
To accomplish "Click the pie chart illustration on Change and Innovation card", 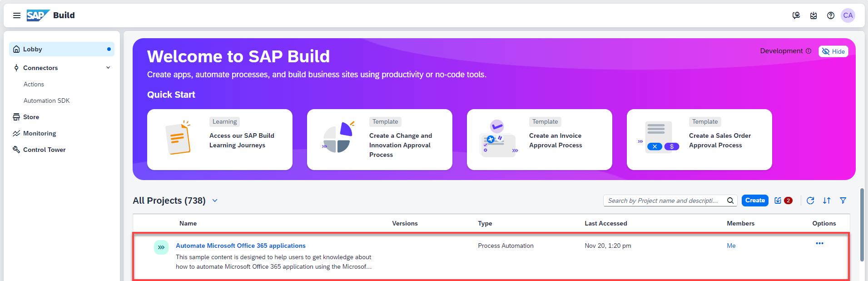I will (338, 137).
